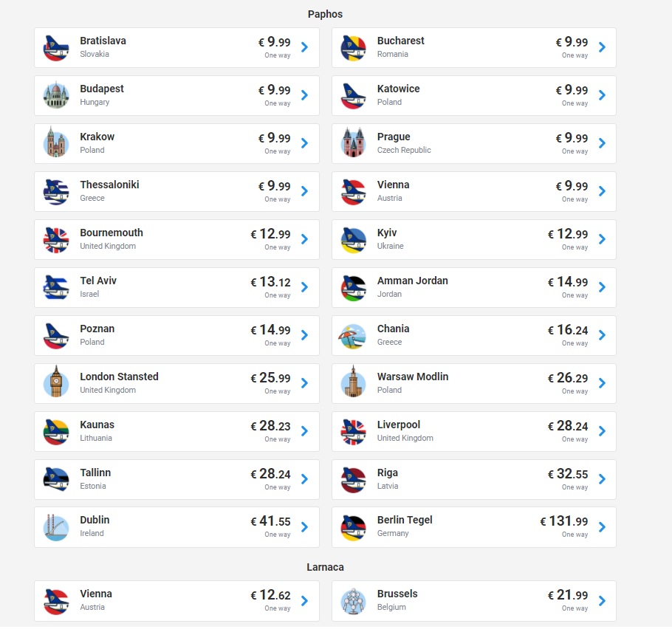Click the Brussels Atomium icon

coord(353,601)
